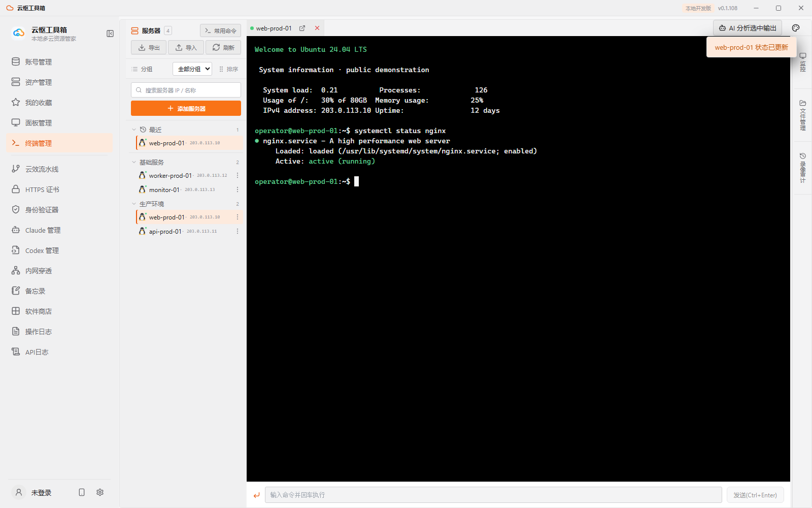Click 刷新 refresh button
Screen dimensions: 812x508
coord(223,47)
